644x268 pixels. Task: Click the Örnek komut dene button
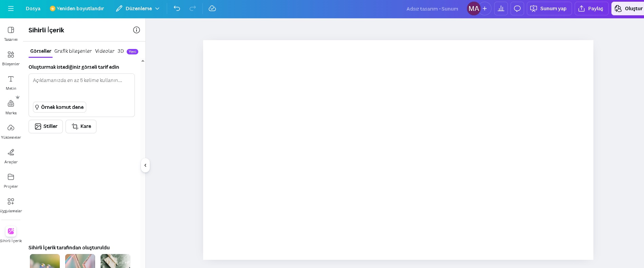59,107
